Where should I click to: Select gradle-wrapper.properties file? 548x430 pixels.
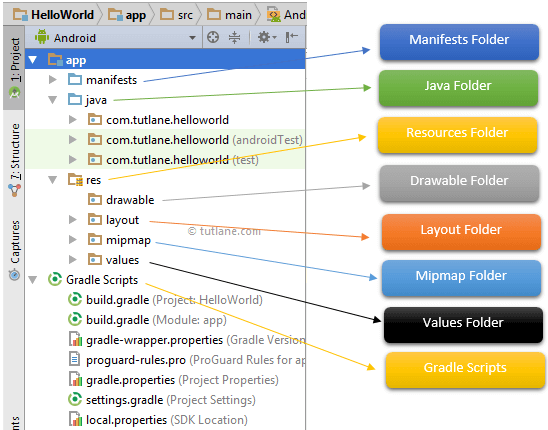195,340
